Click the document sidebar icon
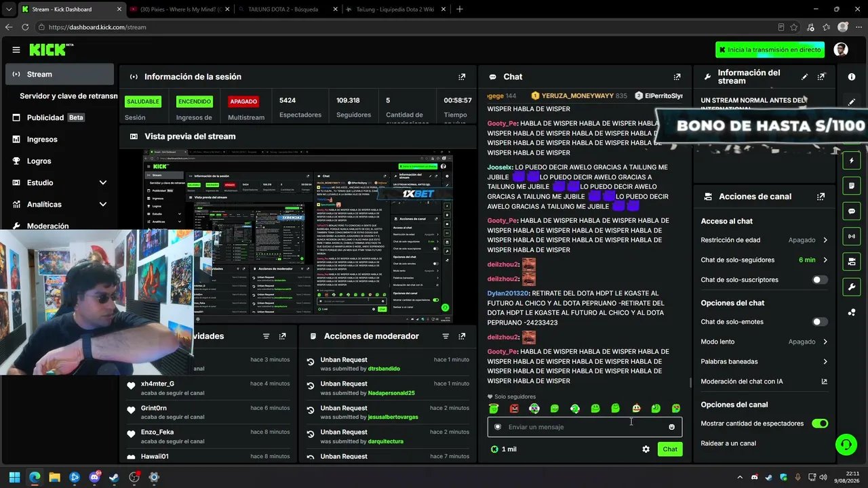 852,186
